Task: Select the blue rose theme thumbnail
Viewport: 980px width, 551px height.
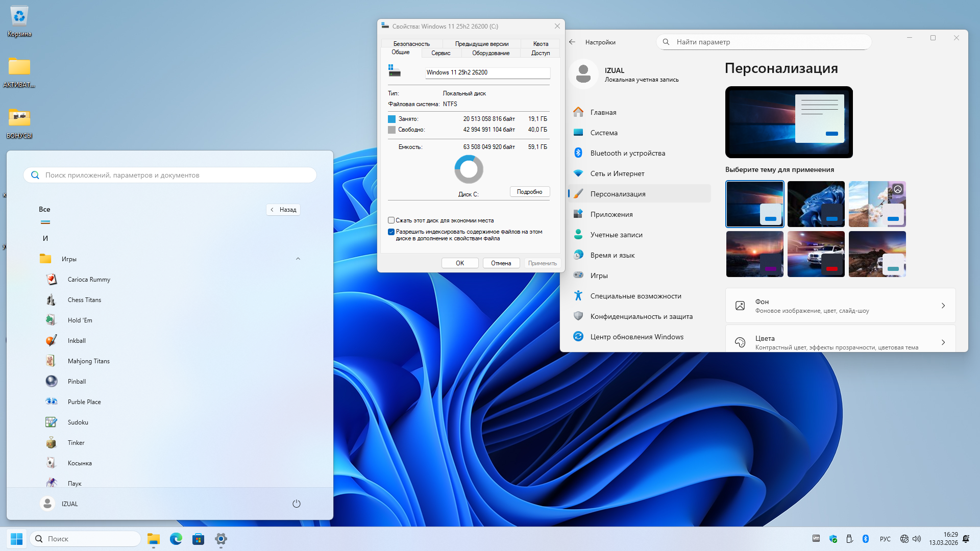Action: pos(816,204)
